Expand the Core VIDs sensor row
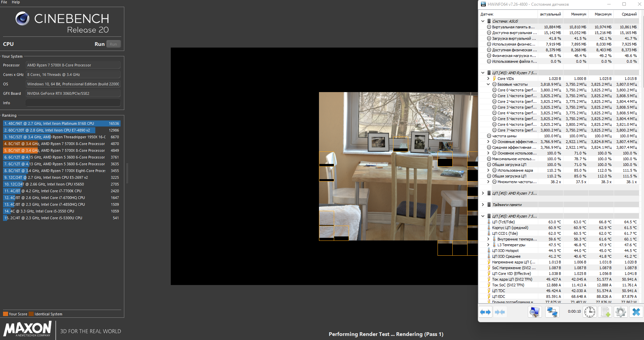This screenshot has width=644, height=340. (488, 79)
